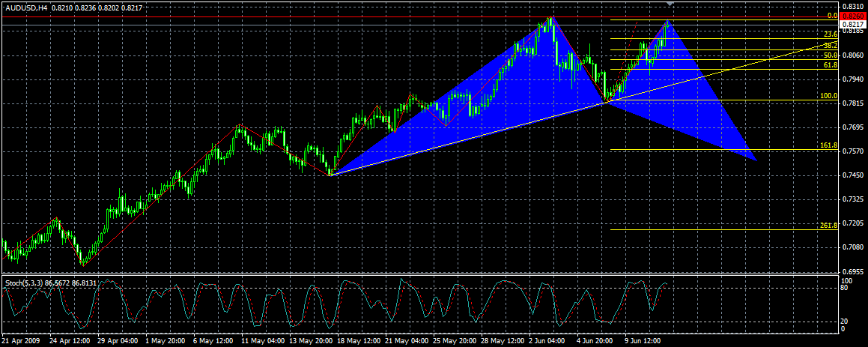
Task: Click the Fibonacci 38.2 retracement label
Action: pos(830,46)
